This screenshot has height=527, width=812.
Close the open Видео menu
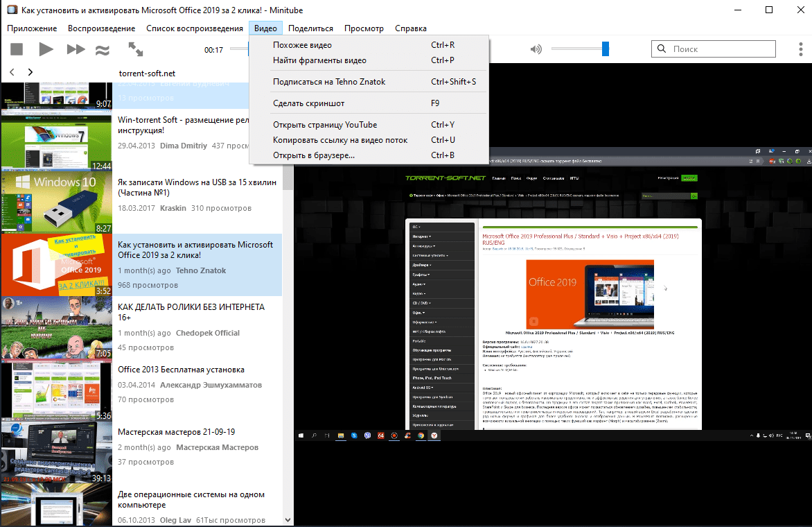265,28
